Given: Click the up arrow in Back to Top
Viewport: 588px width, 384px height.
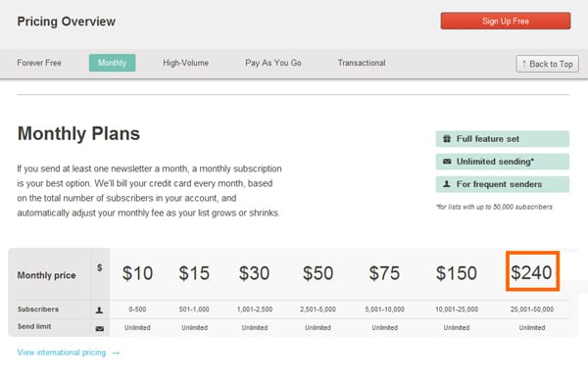Looking at the screenshot, I should coord(524,64).
